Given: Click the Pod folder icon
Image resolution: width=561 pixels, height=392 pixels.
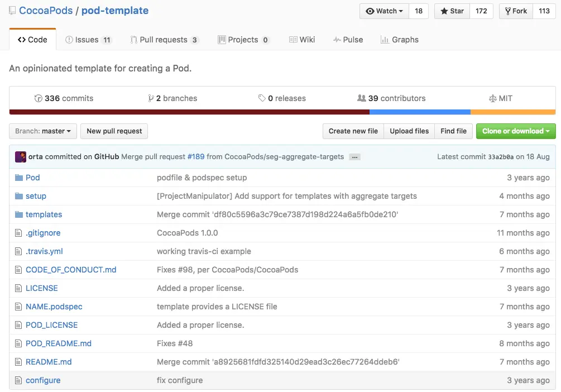Looking at the screenshot, I should (19, 178).
